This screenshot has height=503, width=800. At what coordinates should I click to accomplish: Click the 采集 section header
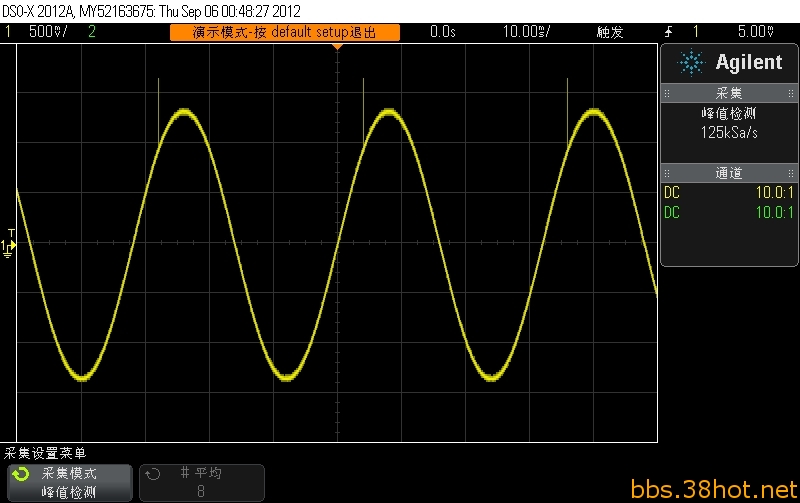coord(729,93)
